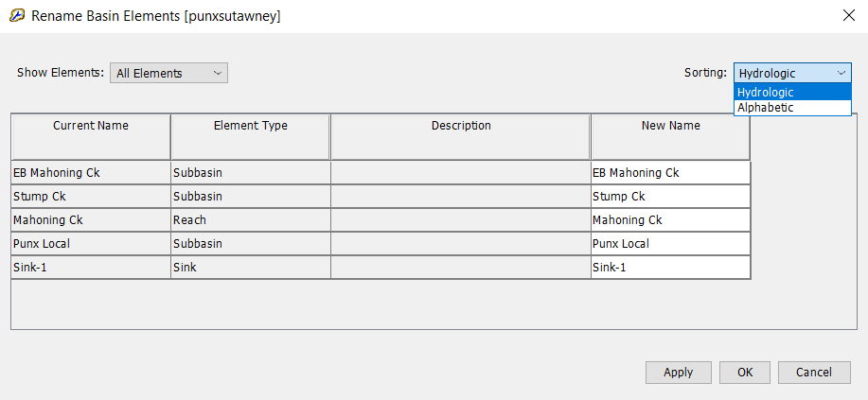Click the Description cell for Stump Ck

coord(461,197)
